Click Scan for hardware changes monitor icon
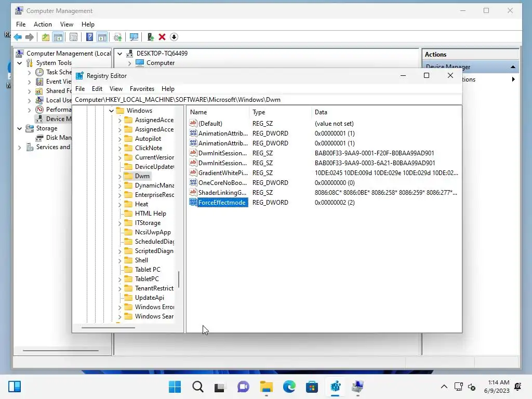This screenshot has width=532, height=399. tap(134, 37)
